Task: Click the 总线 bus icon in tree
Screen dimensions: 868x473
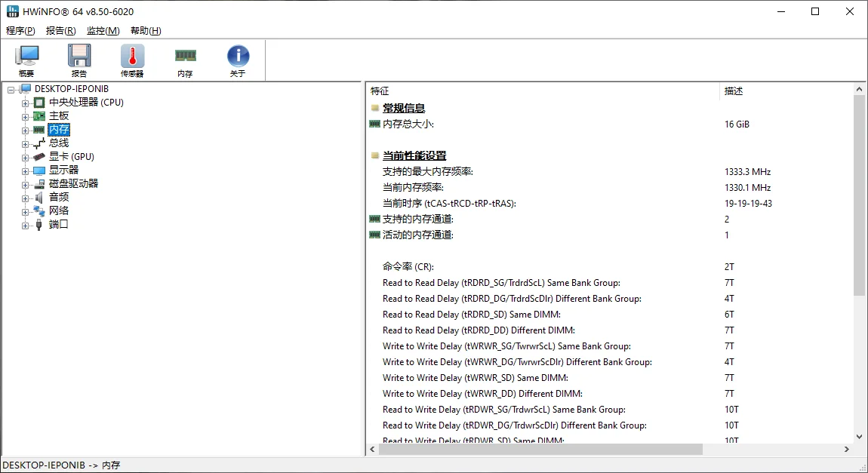Action: pos(38,143)
